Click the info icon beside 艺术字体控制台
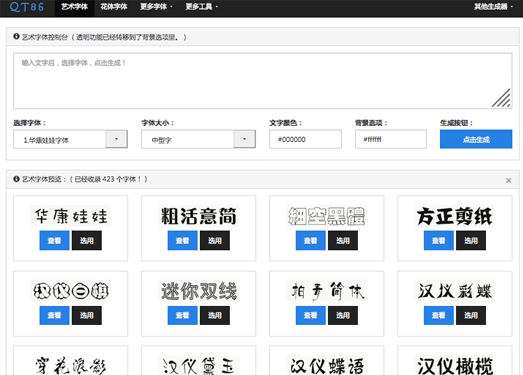The image size is (523, 375). (x=16, y=36)
